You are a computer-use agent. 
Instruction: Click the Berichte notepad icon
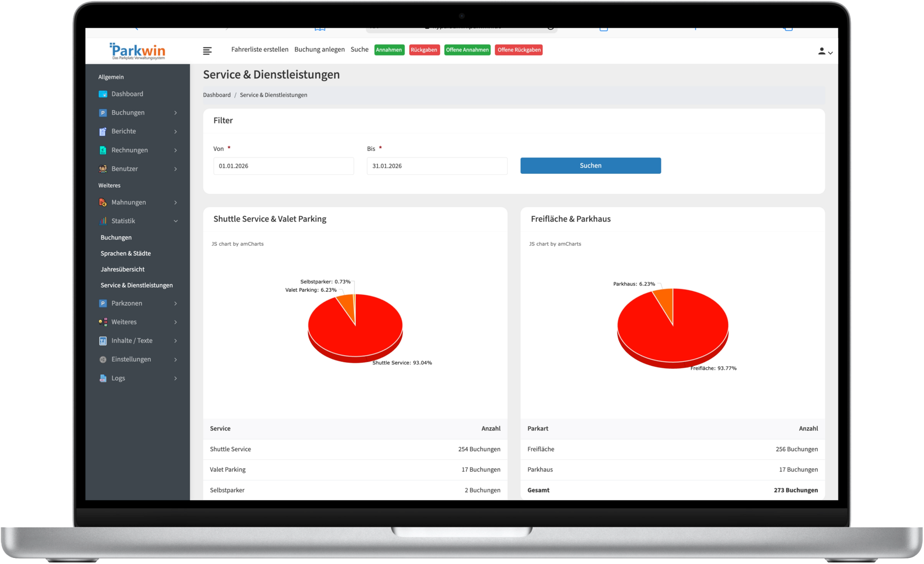pyautogui.click(x=103, y=132)
